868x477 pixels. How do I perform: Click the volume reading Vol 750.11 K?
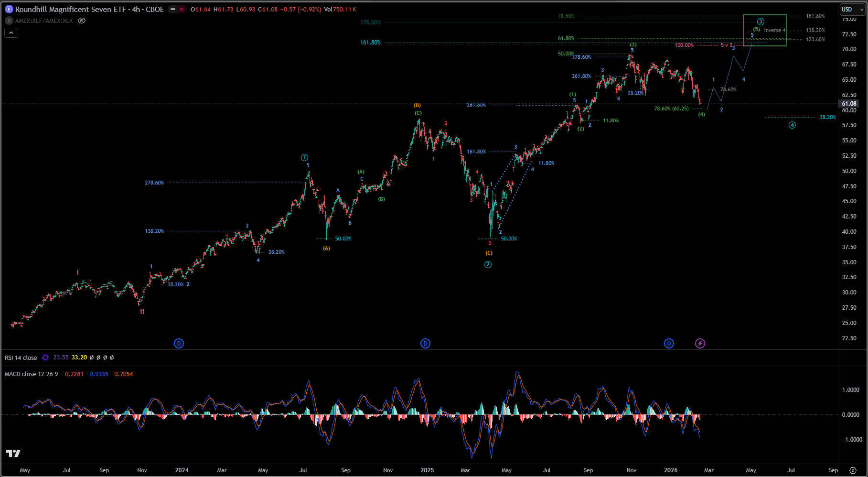point(340,10)
